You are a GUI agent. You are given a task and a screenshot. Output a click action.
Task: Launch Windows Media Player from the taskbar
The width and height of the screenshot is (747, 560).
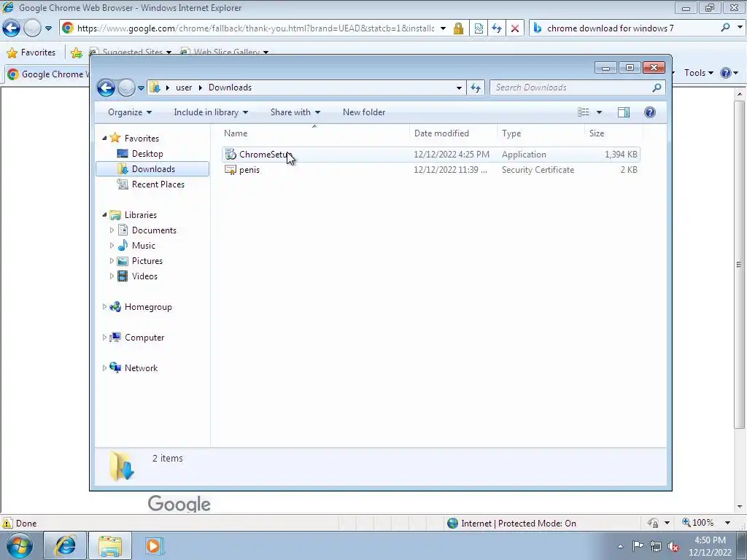(155, 545)
